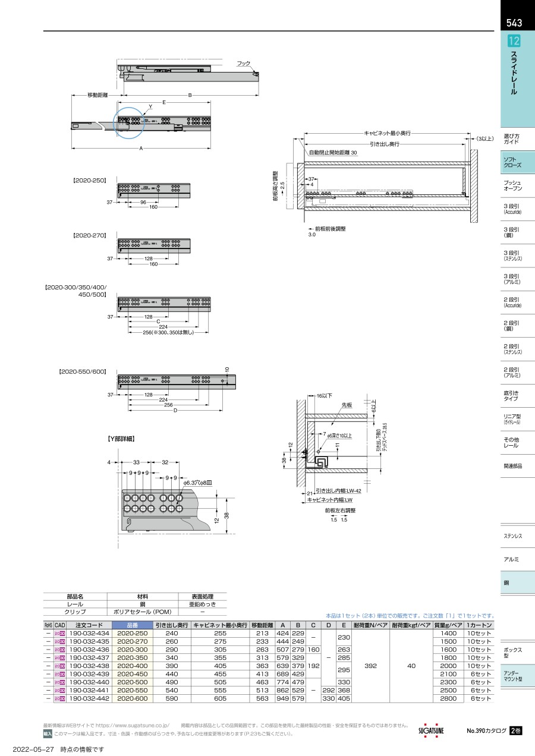Select the 鋼 material tab
Screen dimensions: 535x756
518,582
